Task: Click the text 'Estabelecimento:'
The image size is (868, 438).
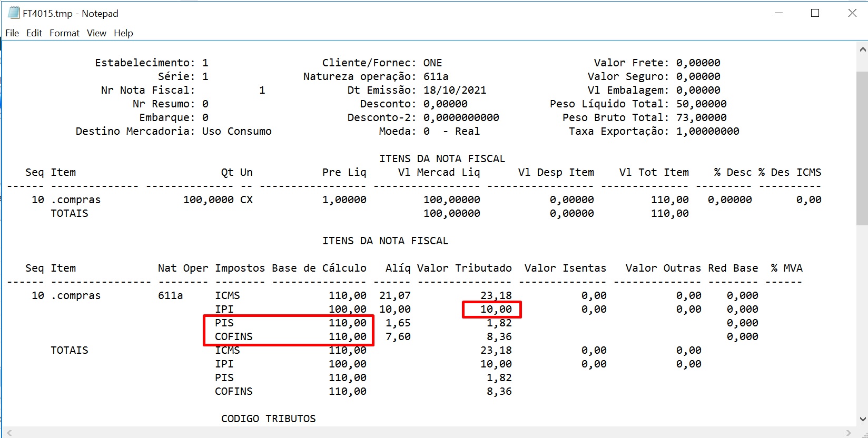Action: coord(145,63)
